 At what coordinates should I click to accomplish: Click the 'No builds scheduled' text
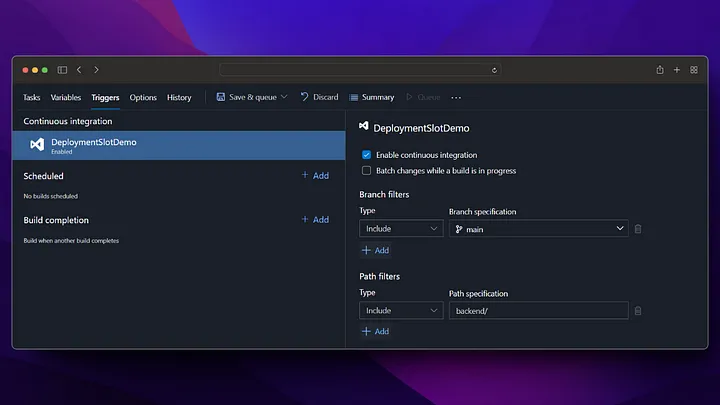click(x=51, y=196)
